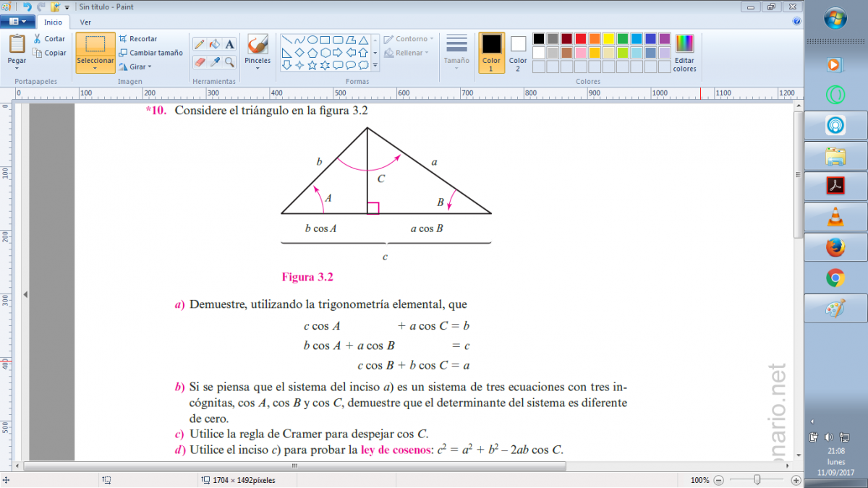The image size is (868, 488).
Task: Select the Color picker eyedropper tool
Action: click(215, 62)
